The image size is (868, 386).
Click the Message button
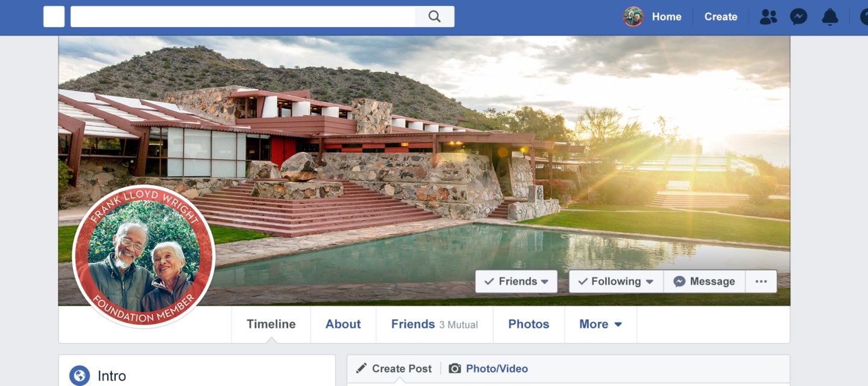point(704,282)
